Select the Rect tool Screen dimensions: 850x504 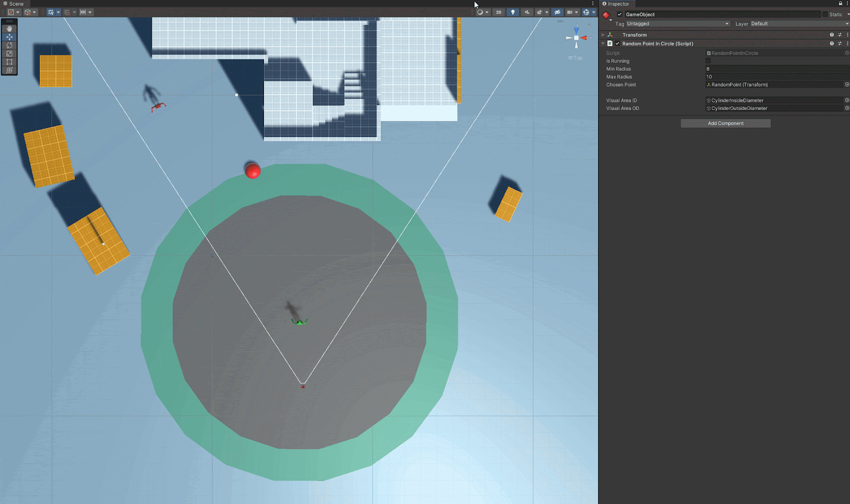tap(9, 62)
